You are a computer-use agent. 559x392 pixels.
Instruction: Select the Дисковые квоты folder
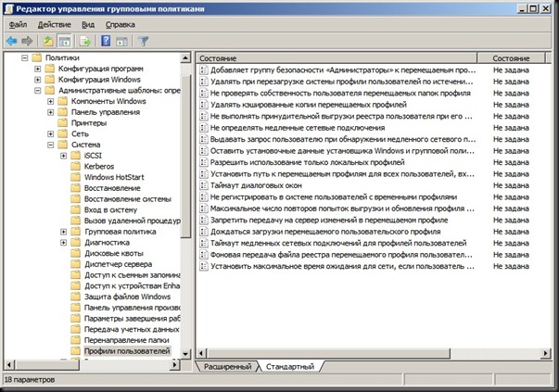tap(113, 254)
